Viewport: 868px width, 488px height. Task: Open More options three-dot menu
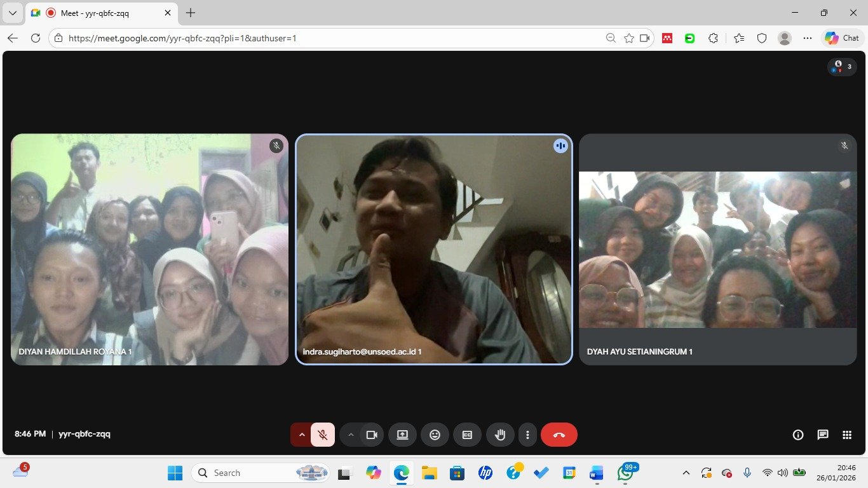(527, 435)
